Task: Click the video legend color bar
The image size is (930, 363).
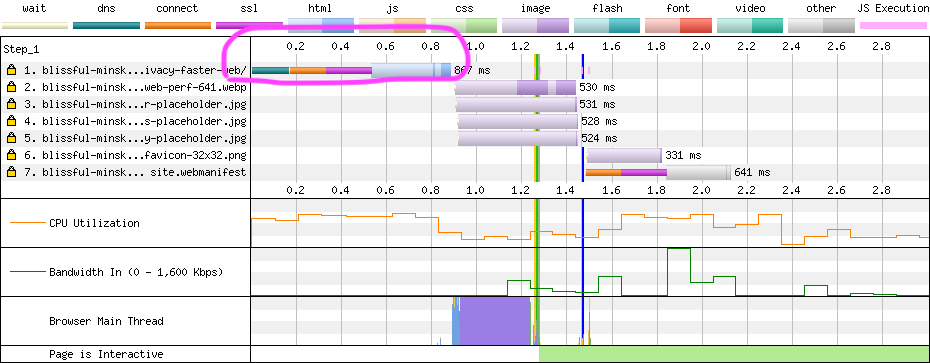Action: (x=750, y=25)
